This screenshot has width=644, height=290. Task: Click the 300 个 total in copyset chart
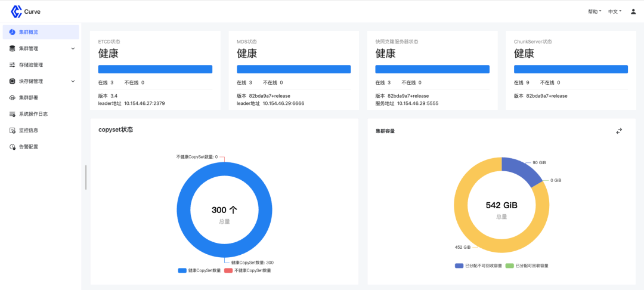[224, 210]
